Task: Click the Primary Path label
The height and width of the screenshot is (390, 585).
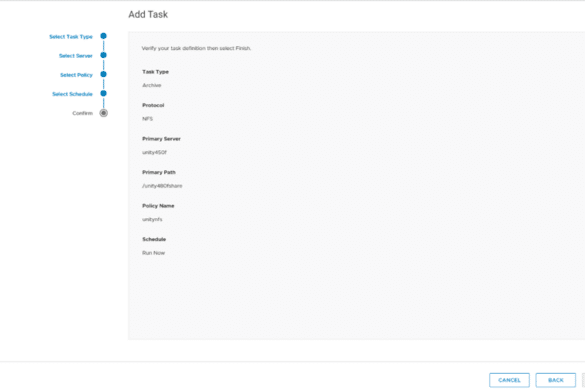Action: (x=159, y=172)
